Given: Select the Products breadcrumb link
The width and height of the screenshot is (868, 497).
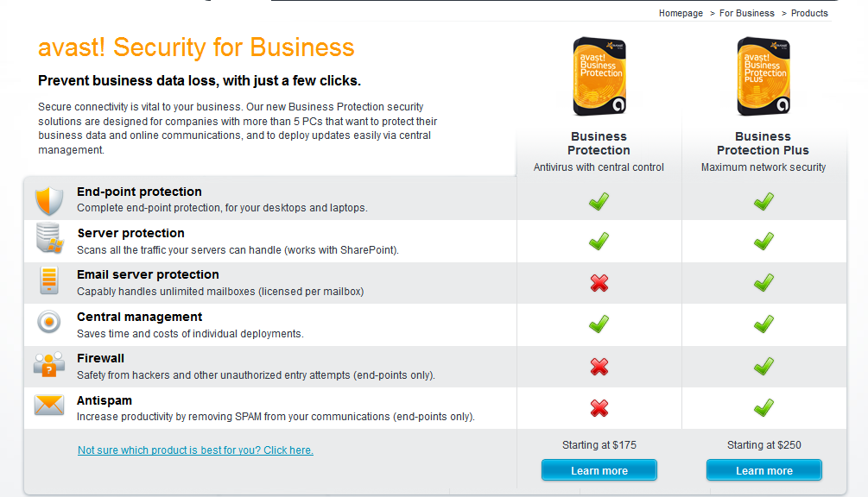Looking at the screenshot, I should point(809,13).
